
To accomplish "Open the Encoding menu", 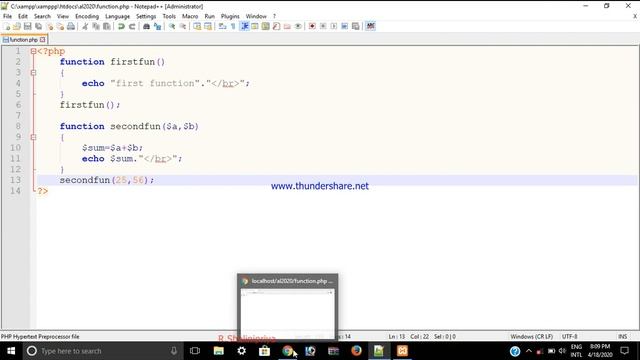I will 87,16.
